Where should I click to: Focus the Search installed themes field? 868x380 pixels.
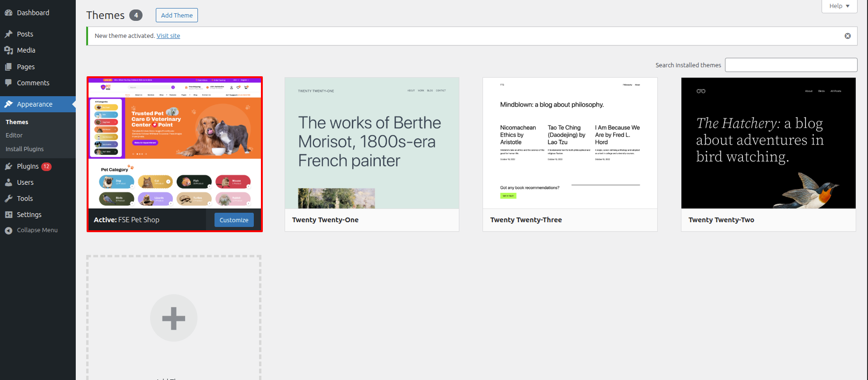tap(791, 65)
